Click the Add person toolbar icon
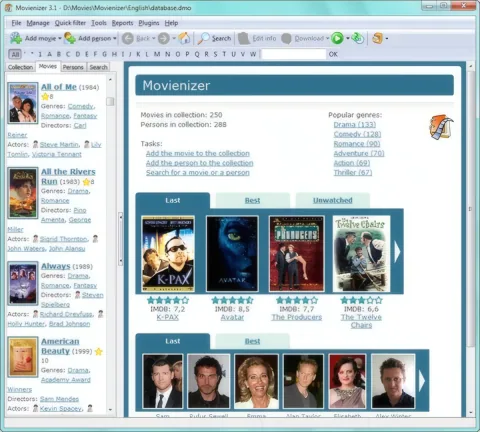The image size is (480, 432). coord(70,38)
